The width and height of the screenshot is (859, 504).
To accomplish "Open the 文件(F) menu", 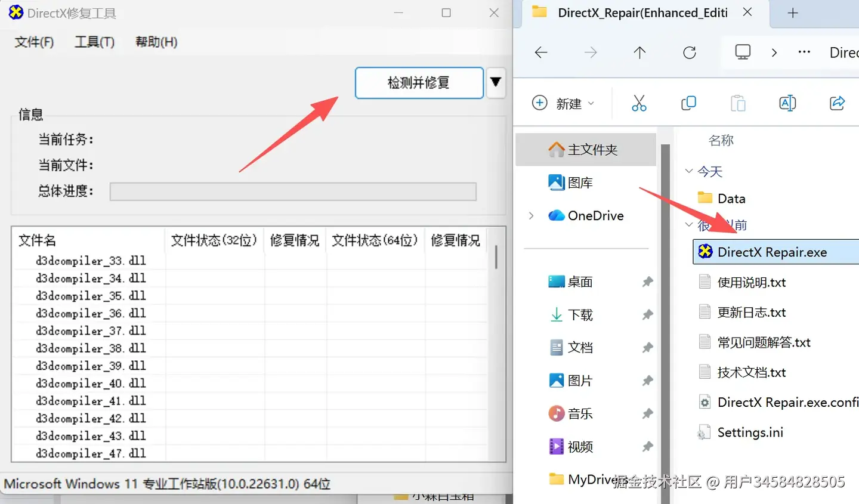I will click(x=34, y=42).
